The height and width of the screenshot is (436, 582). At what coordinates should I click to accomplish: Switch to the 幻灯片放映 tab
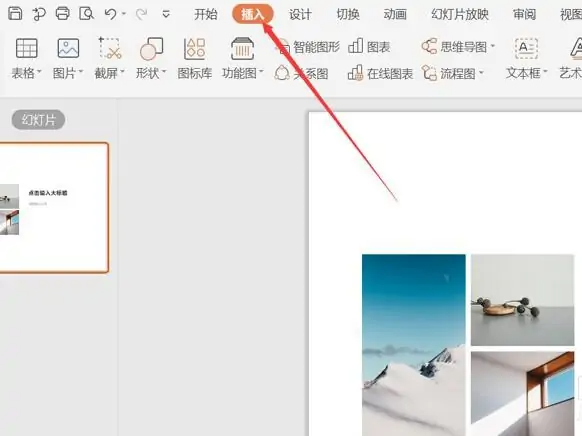[460, 14]
